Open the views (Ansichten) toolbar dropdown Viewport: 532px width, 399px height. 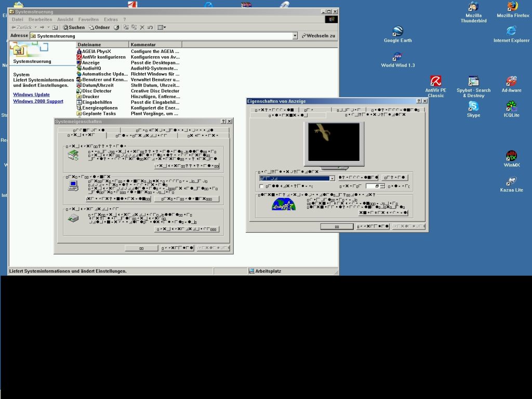pyautogui.click(x=162, y=28)
